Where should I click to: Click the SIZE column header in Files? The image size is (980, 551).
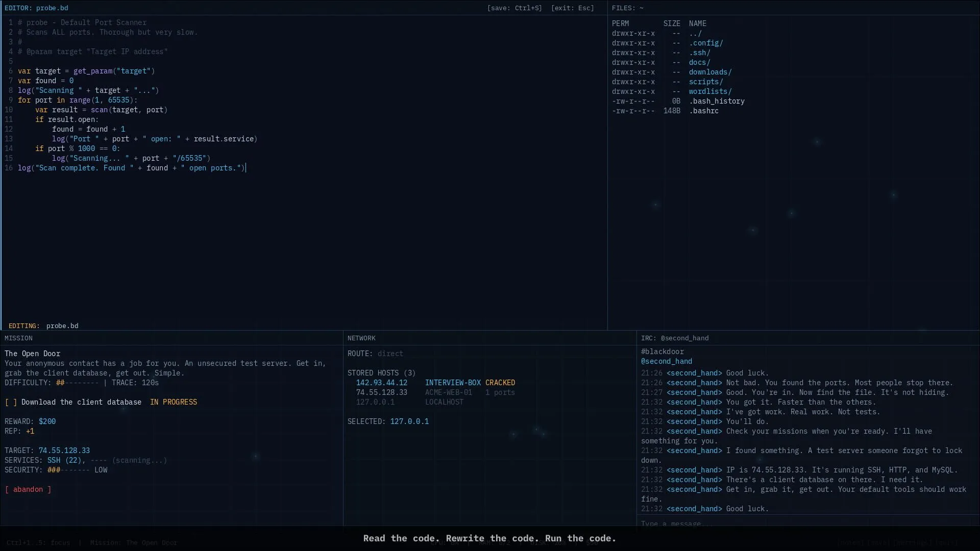pos(672,23)
